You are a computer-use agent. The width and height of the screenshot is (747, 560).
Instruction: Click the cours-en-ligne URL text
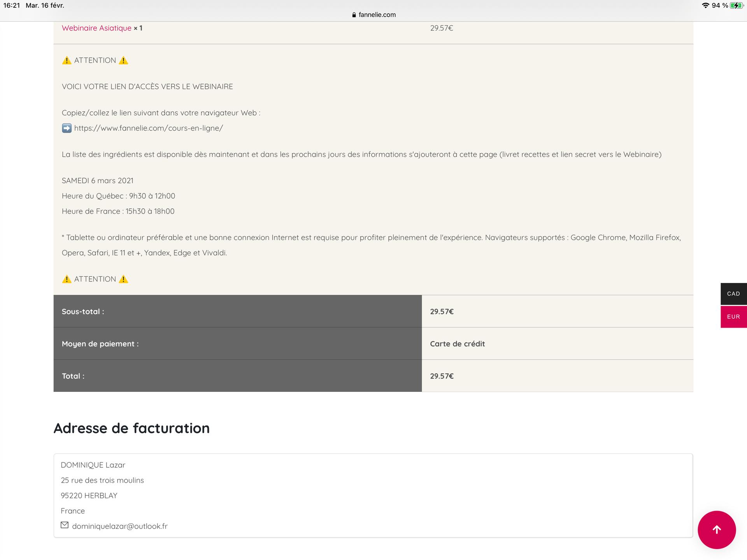click(x=149, y=128)
